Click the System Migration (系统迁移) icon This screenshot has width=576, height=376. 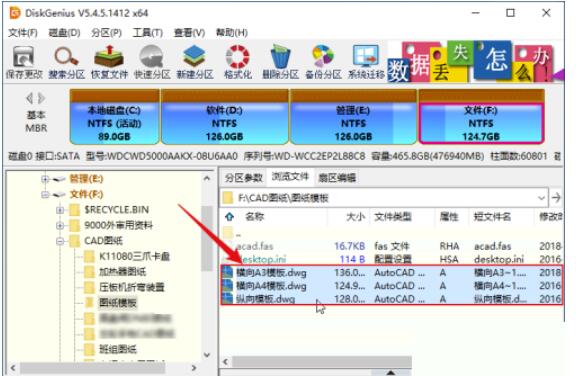click(x=366, y=57)
